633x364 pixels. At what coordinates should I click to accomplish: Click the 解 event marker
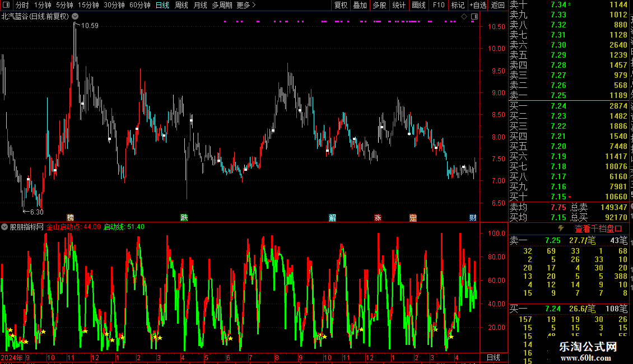click(x=332, y=218)
